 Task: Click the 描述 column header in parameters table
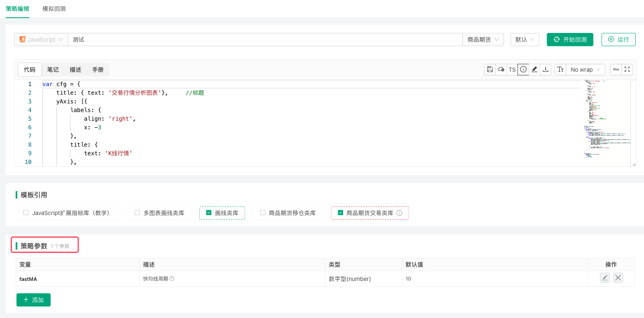pos(233,264)
